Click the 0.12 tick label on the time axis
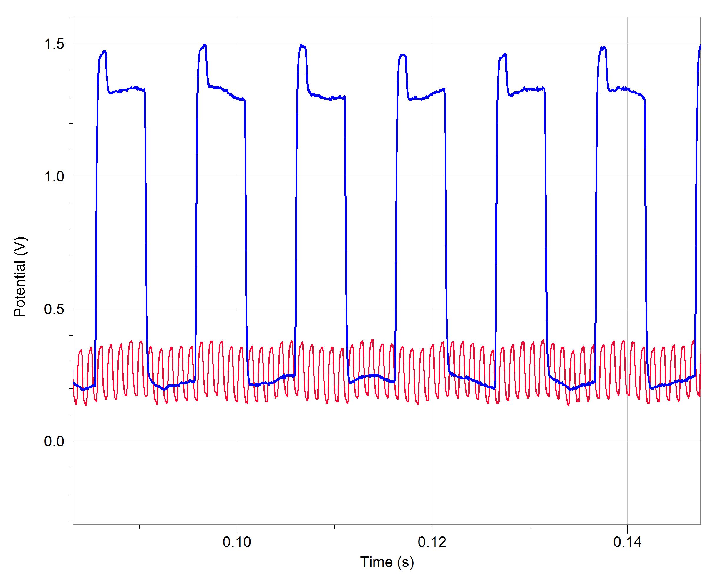The image size is (728, 580). tap(432, 542)
